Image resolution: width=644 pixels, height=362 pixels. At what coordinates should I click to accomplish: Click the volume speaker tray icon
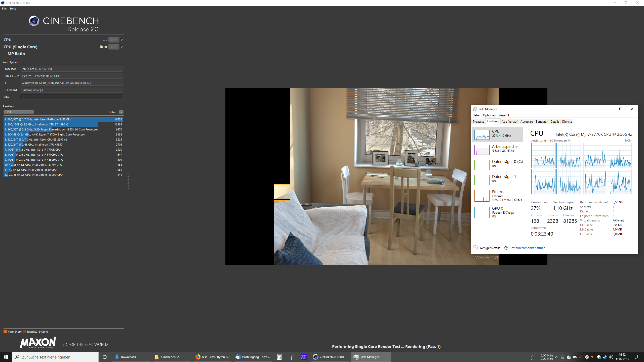pos(611,357)
